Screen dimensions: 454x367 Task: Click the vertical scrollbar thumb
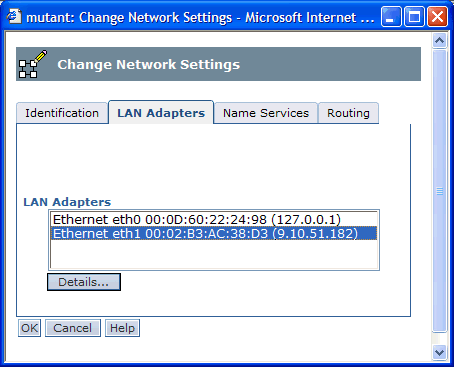[439, 190]
